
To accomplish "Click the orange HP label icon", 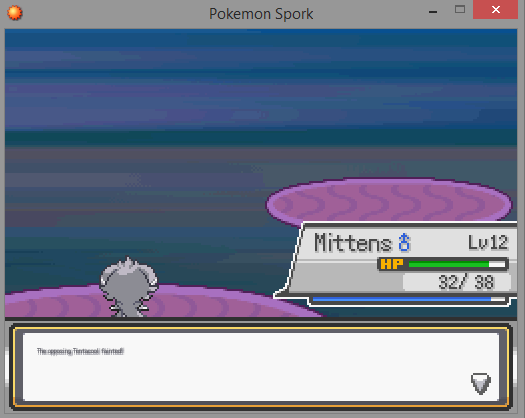I will point(392,264).
